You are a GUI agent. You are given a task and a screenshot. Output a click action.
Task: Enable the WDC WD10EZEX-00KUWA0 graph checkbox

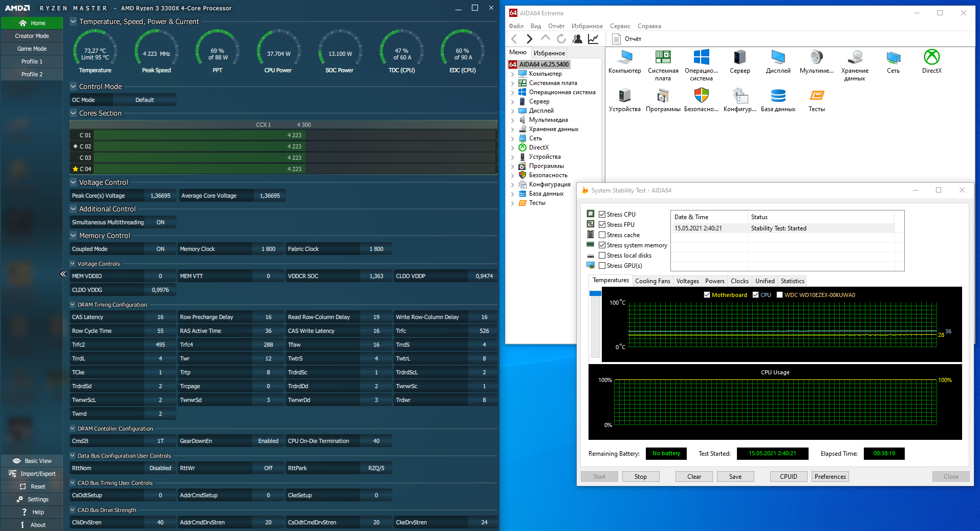pos(779,295)
